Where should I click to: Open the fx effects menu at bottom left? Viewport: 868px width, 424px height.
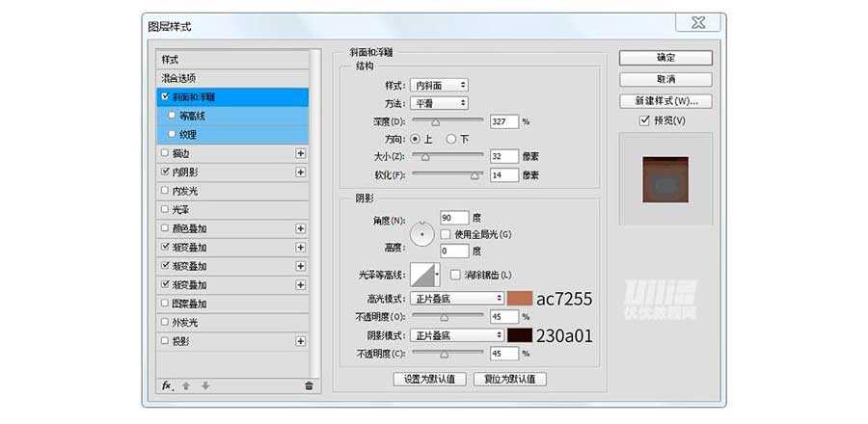point(167,385)
